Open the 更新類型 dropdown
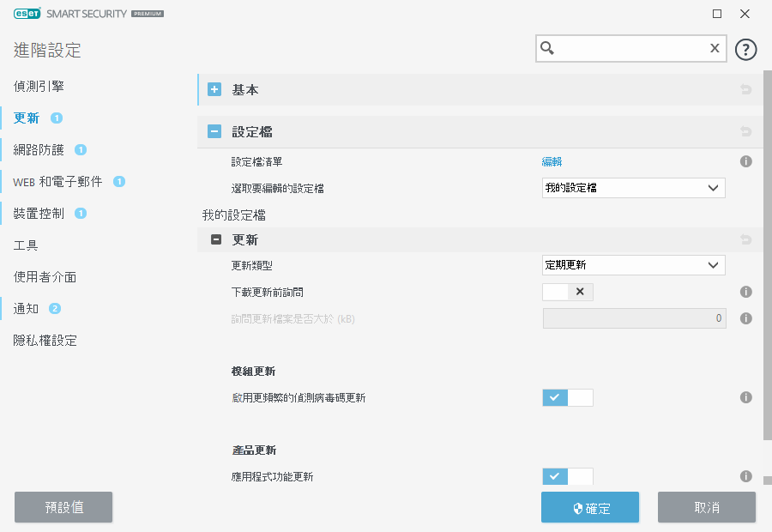This screenshot has width=772, height=532. click(x=634, y=265)
